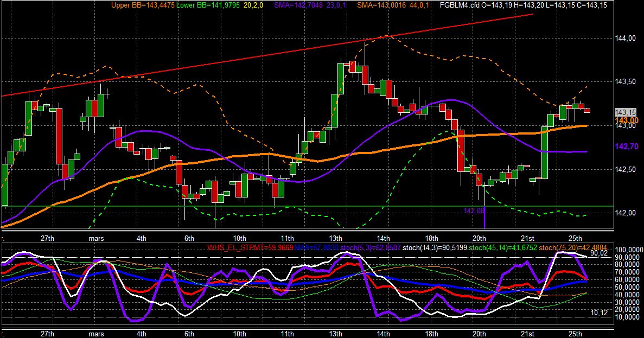
Task: Click the '50,0000' stochastic scale label
Action: tap(627, 287)
